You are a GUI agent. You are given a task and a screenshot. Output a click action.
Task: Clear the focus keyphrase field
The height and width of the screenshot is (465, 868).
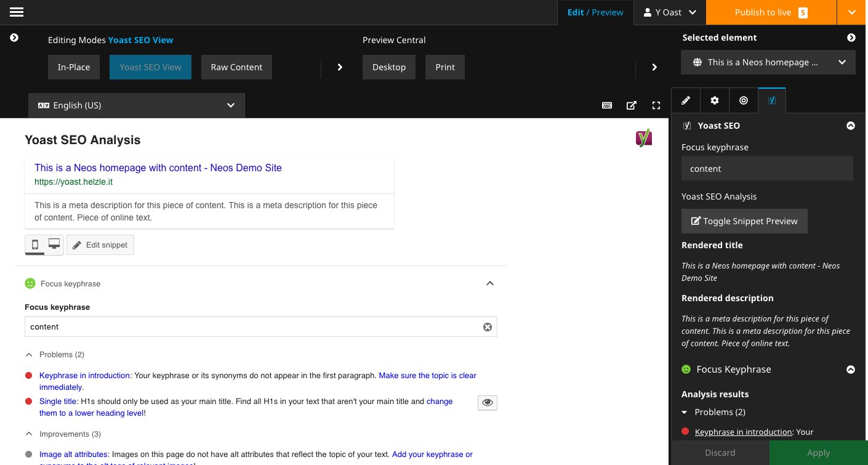(x=488, y=327)
